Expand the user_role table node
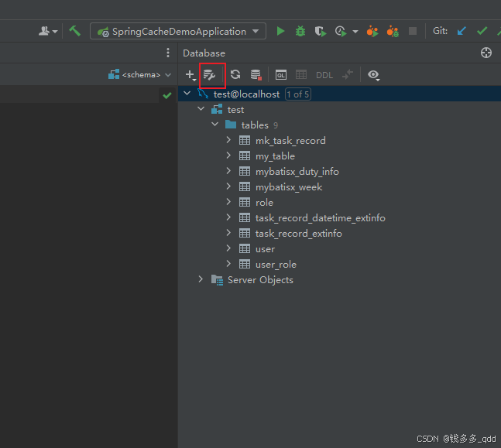Image resolution: width=501 pixels, height=448 pixels. click(x=228, y=264)
